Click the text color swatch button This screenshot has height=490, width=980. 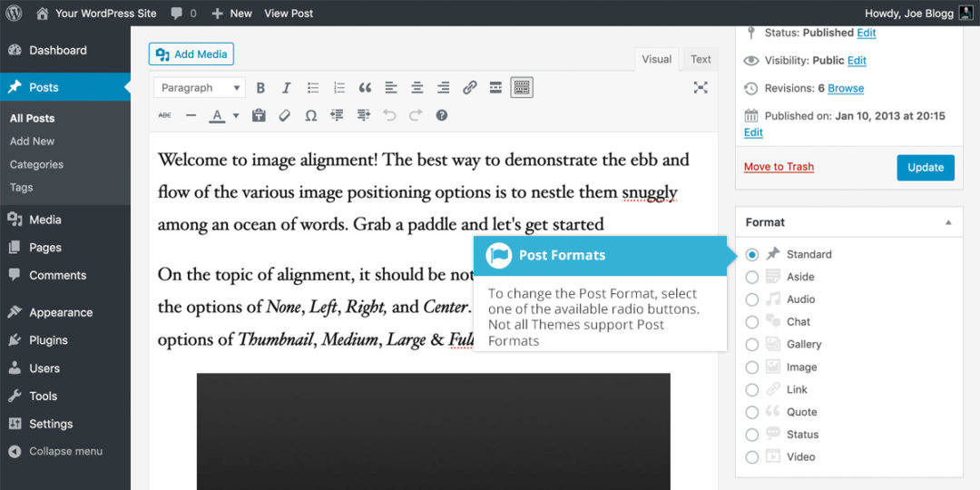coord(217,115)
